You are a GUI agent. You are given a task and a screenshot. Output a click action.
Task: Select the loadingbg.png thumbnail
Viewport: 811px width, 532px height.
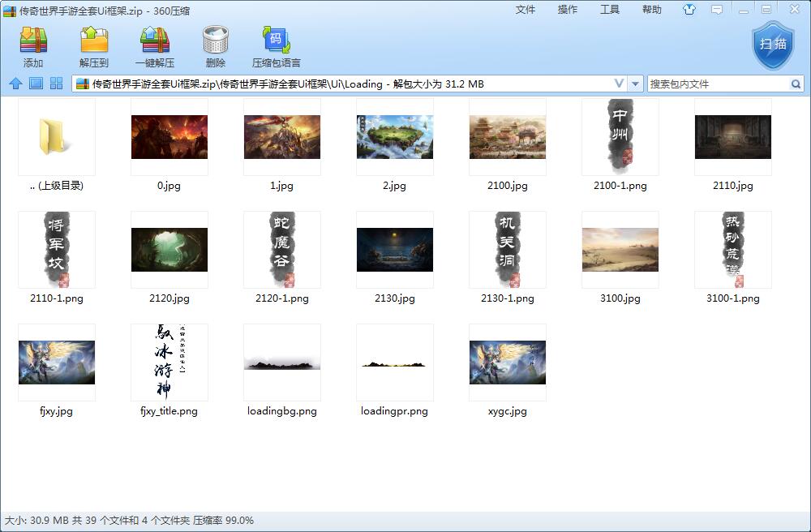click(282, 363)
